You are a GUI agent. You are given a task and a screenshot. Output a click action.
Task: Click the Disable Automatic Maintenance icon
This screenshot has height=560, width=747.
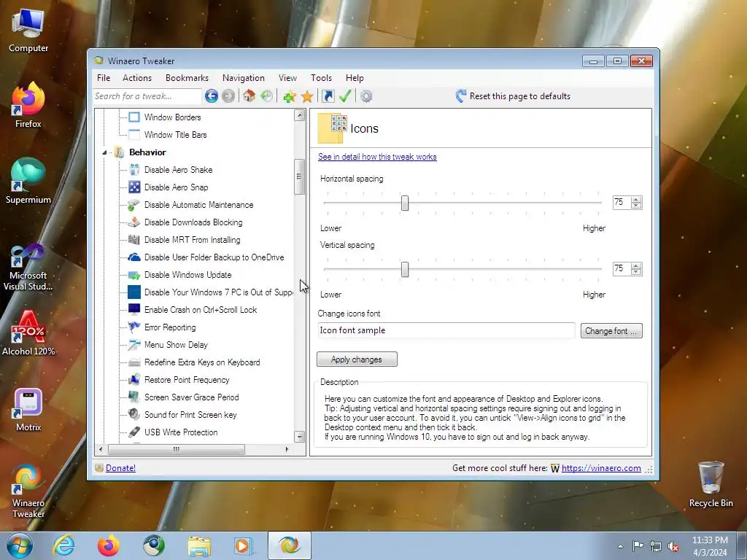[x=134, y=205]
